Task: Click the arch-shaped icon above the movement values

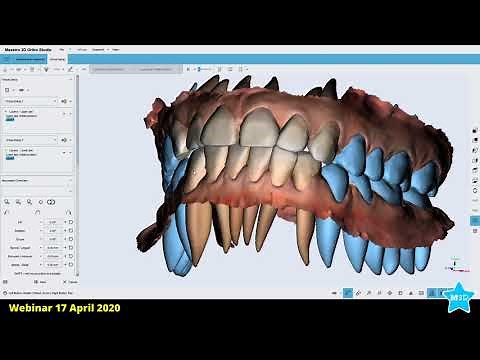Action: [x=37, y=212]
